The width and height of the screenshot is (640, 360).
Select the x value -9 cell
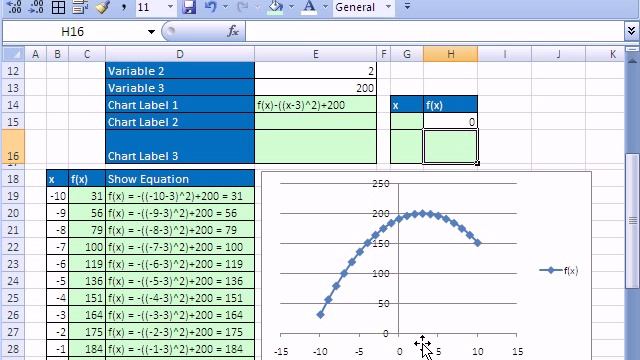[57, 213]
